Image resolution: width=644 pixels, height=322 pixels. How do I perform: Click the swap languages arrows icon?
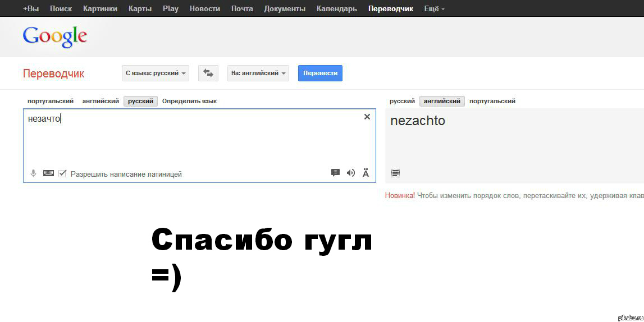208,73
